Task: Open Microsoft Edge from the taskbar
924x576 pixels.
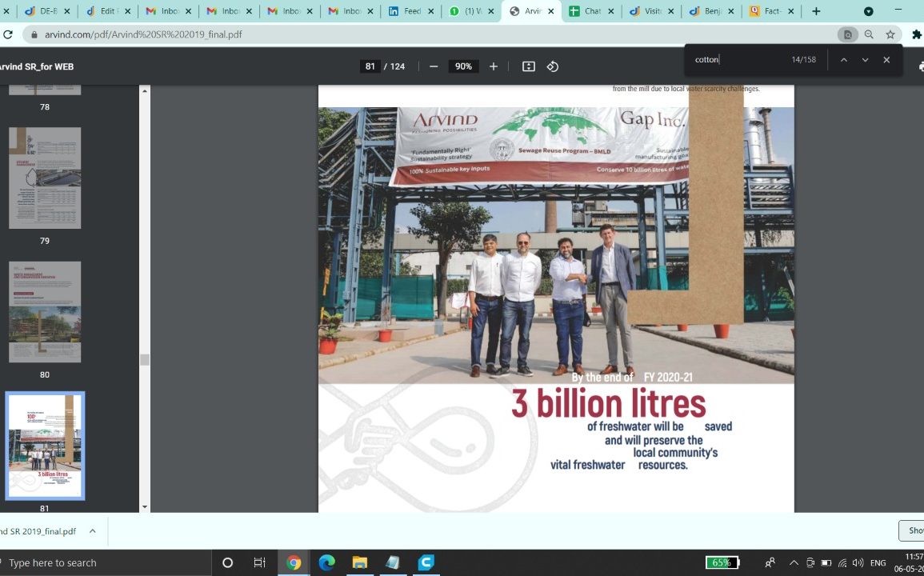Action: [x=326, y=562]
